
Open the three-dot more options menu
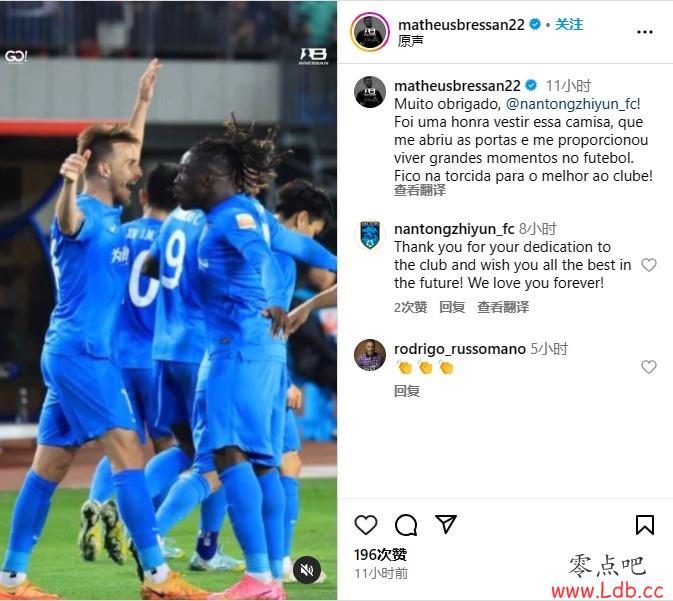click(645, 32)
